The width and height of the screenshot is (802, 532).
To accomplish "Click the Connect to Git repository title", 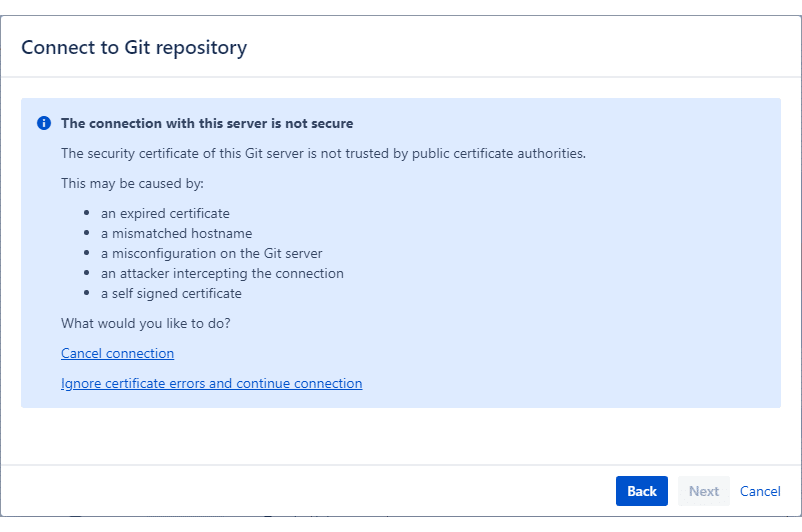I will point(134,48).
